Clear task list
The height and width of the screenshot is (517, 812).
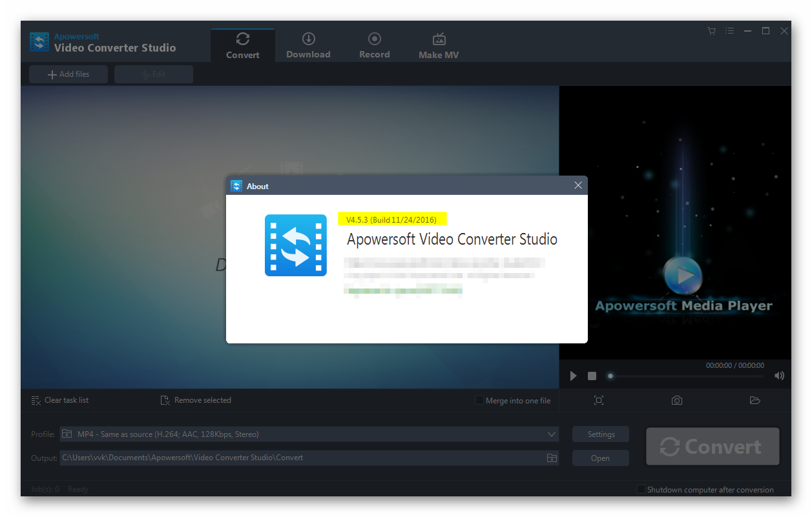coord(60,400)
